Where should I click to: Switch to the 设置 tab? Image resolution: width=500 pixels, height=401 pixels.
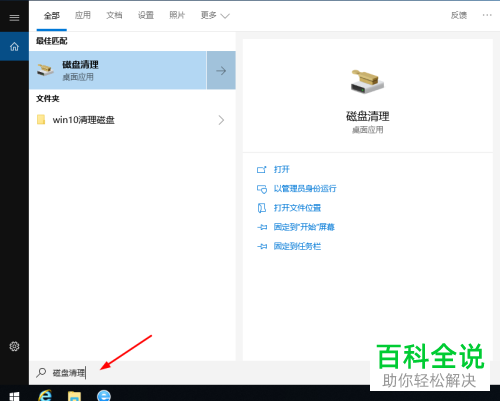point(146,15)
